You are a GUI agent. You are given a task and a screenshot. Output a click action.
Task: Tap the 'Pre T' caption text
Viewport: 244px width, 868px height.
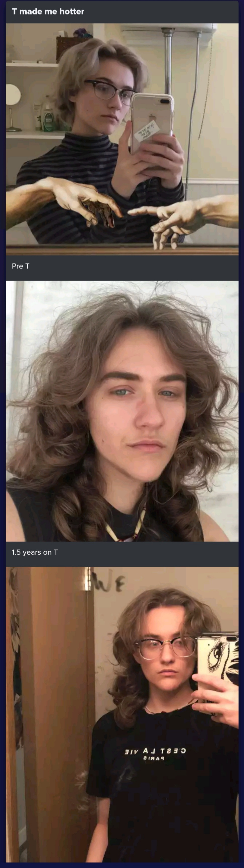pos(21,266)
